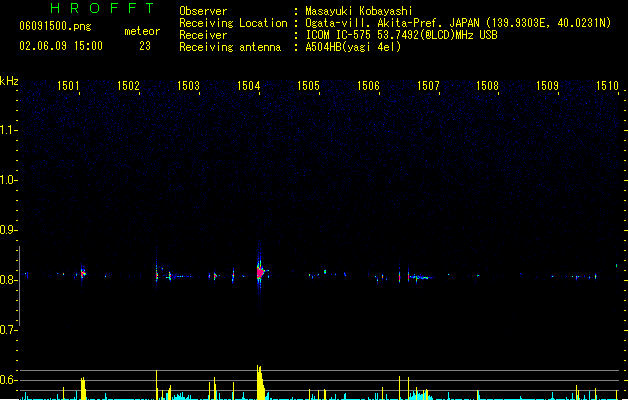
Task: Click the HROFFT title text
Action: [103, 8]
